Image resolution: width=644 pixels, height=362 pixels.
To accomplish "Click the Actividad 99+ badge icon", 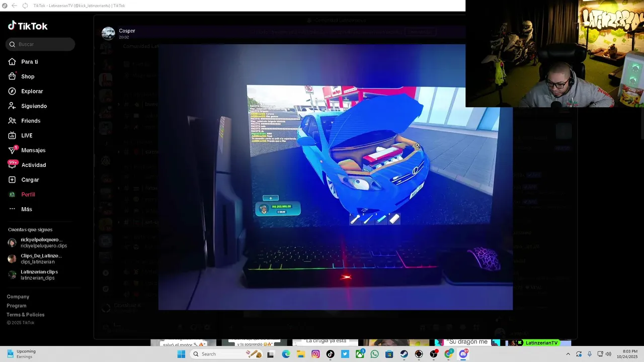I will tap(13, 164).
